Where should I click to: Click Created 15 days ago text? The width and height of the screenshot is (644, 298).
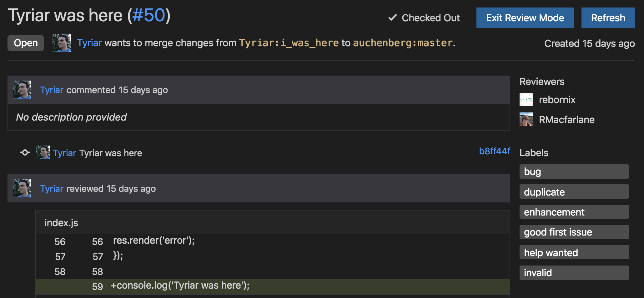[x=590, y=43]
